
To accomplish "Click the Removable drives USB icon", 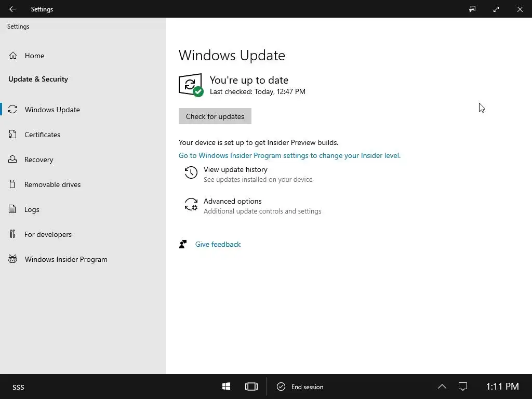I will [x=12, y=184].
